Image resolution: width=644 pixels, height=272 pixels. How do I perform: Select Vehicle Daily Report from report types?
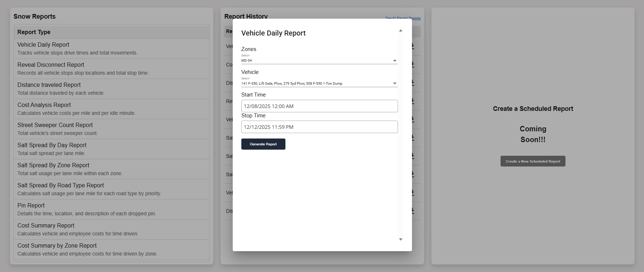coord(43,45)
